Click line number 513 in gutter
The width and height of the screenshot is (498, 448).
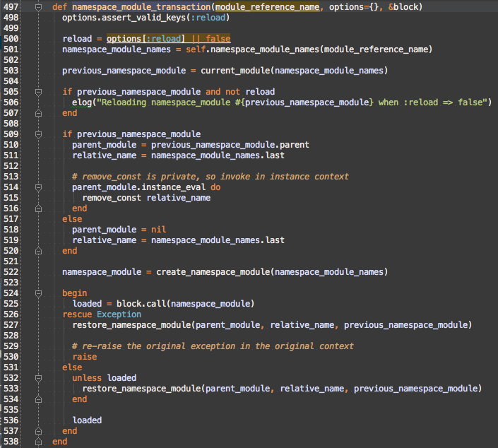pyautogui.click(x=11, y=177)
